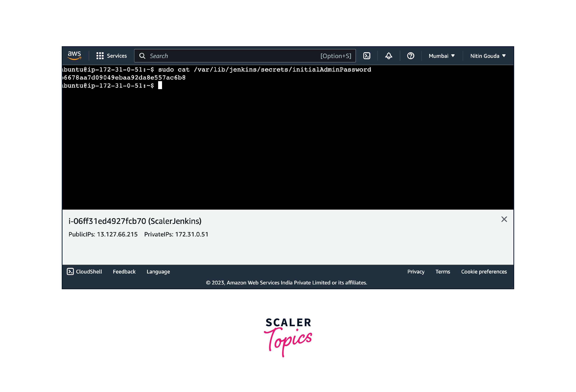
Task: Open the Terms link
Action: 442,272
